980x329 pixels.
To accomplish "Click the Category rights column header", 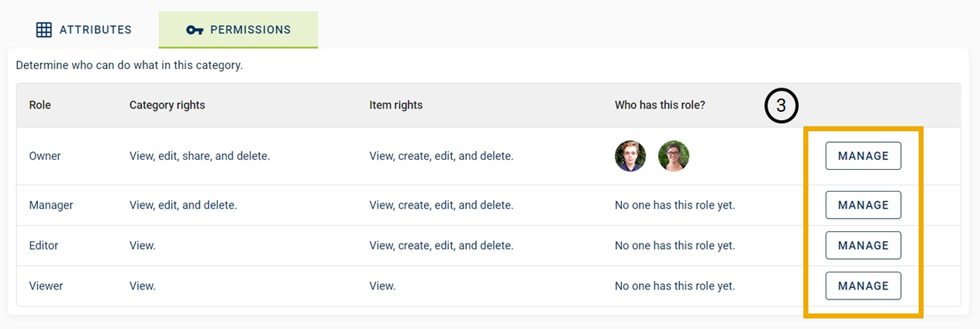I will 167,105.
